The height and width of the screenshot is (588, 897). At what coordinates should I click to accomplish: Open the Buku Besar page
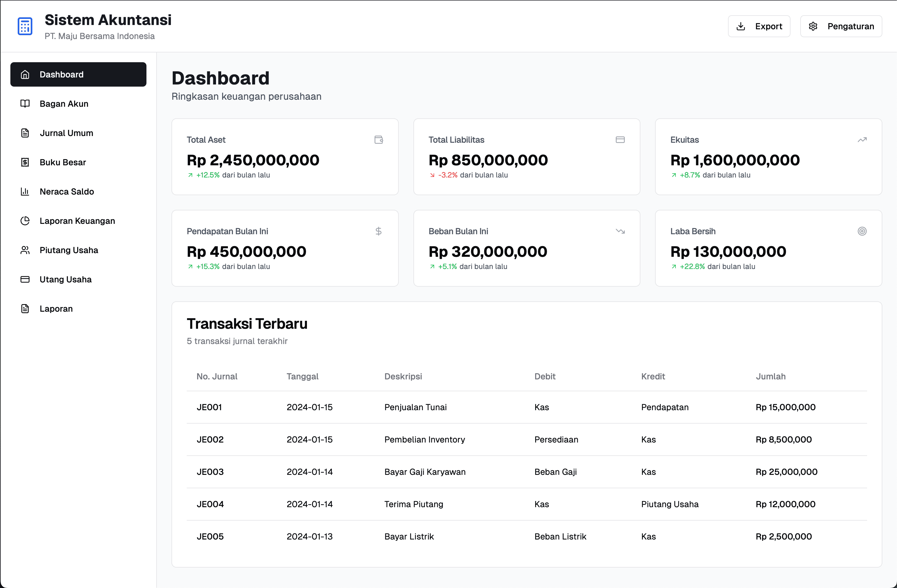pyautogui.click(x=78, y=162)
